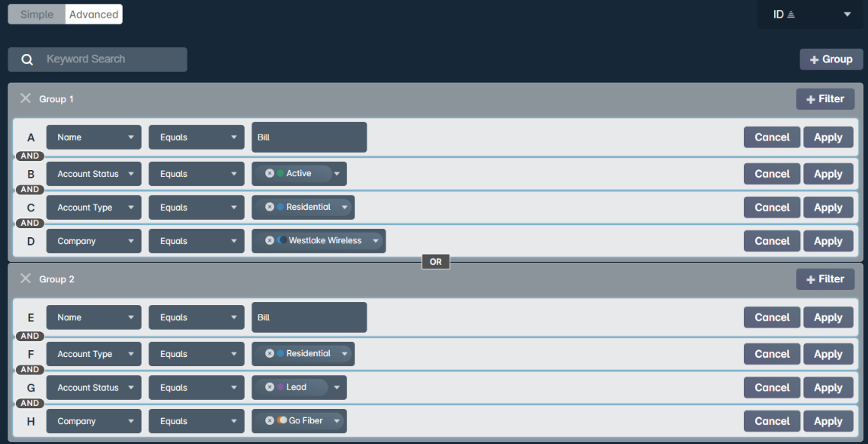Image resolution: width=868 pixels, height=444 pixels.
Task: Toggle AND operator between rows B and C
Action: (x=30, y=189)
